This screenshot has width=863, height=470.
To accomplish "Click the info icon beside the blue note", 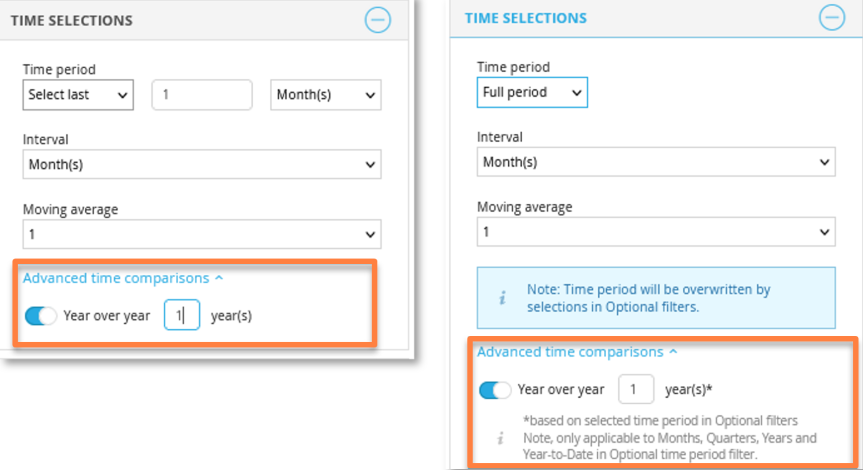I will tap(502, 298).
